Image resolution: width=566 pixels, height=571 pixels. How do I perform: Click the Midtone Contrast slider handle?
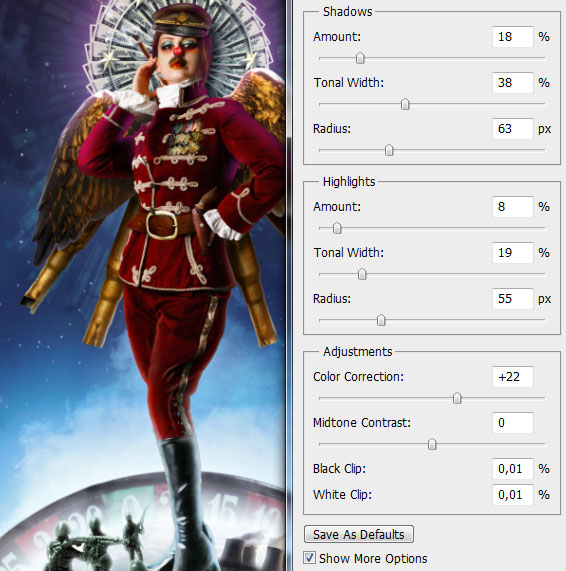432,444
